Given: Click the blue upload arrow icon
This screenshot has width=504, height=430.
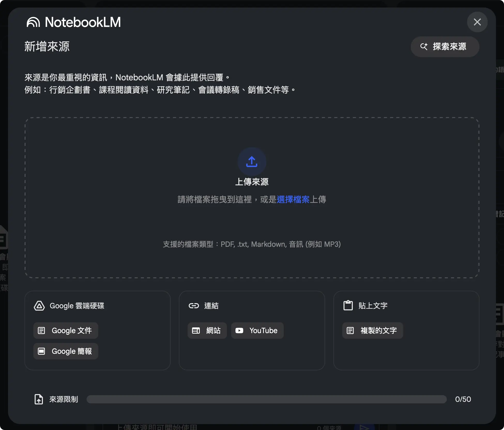Looking at the screenshot, I should pyautogui.click(x=252, y=162).
